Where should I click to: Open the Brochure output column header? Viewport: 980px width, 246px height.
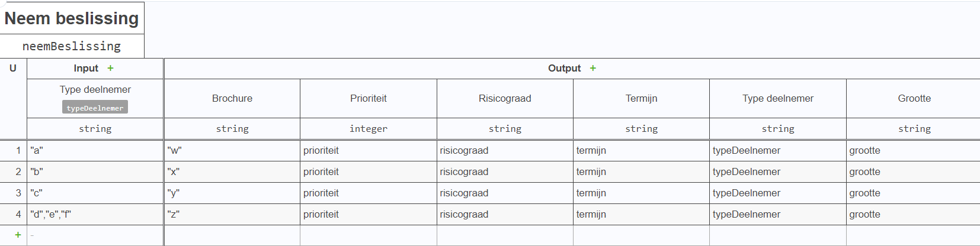(x=232, y=99)
